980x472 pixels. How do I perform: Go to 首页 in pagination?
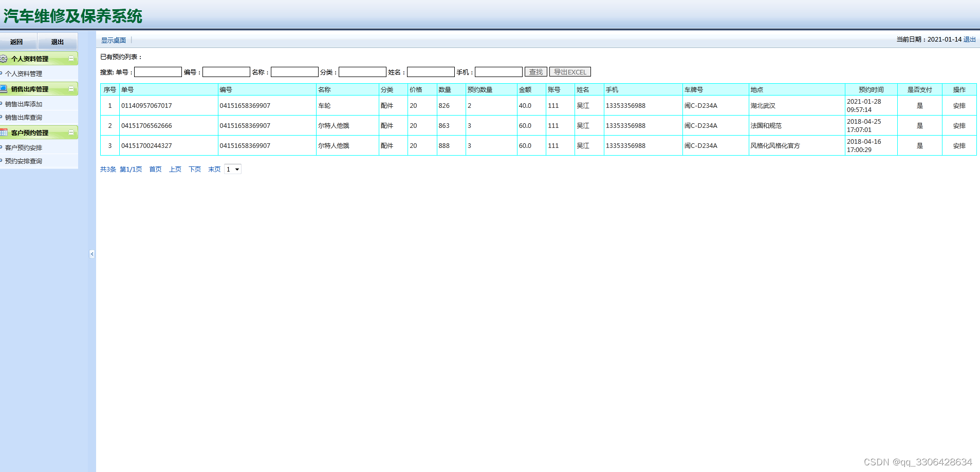pos(155,169)
